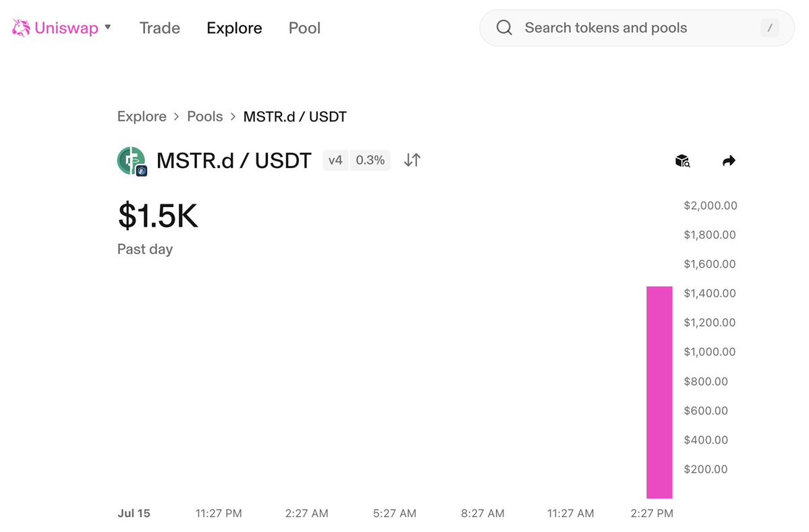
Task: Click the 5:27 AM time label
Action: click(395, 513)
